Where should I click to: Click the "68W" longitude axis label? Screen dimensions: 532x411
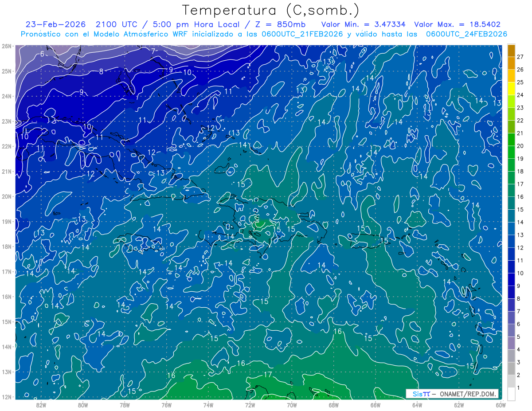point(333,405)
